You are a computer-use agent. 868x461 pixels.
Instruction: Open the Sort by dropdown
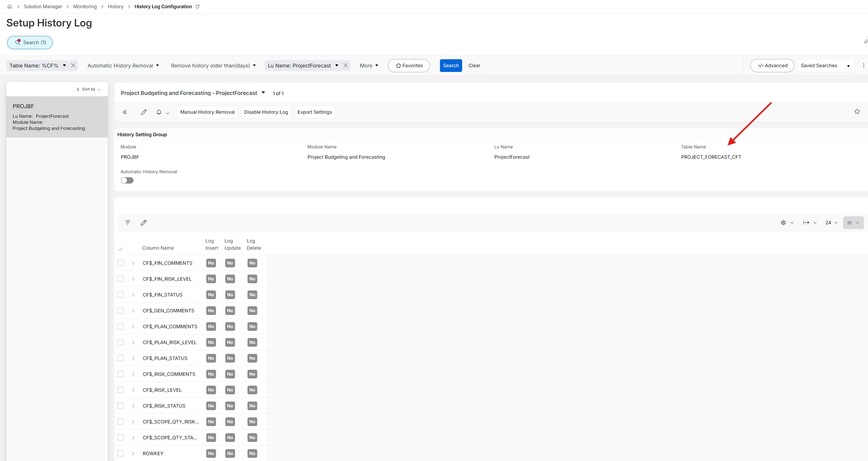point(89,89)
